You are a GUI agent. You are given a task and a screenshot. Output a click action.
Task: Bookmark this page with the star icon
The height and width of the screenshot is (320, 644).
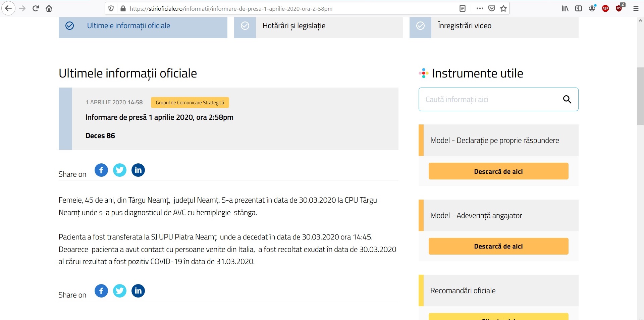point(503,8)
